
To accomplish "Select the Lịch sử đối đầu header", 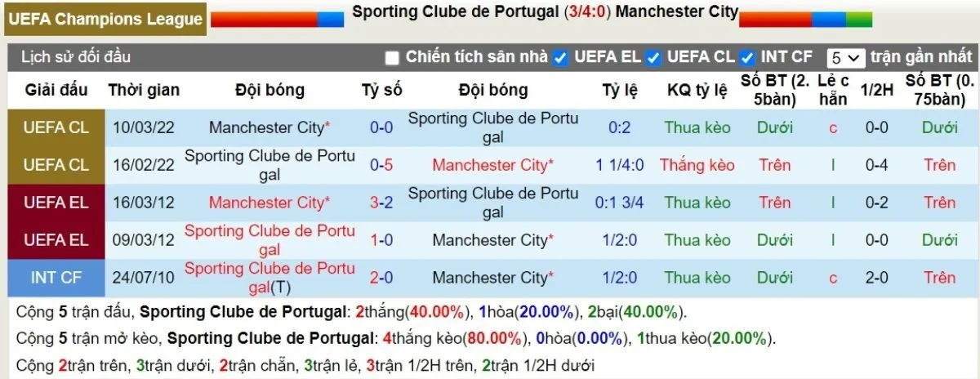I will point(75,57).
